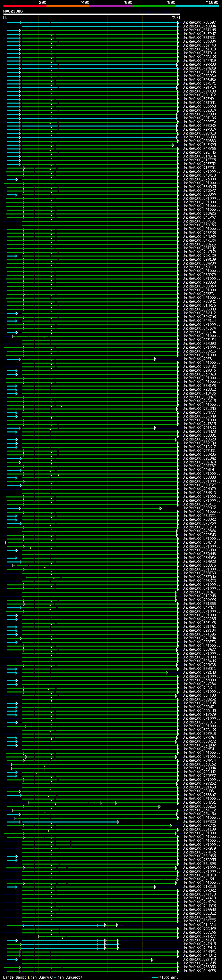The width and height of the screenshot is (222, 980).
Task: Click the green ~80% identity legend segment
Action: coord(154,6)
